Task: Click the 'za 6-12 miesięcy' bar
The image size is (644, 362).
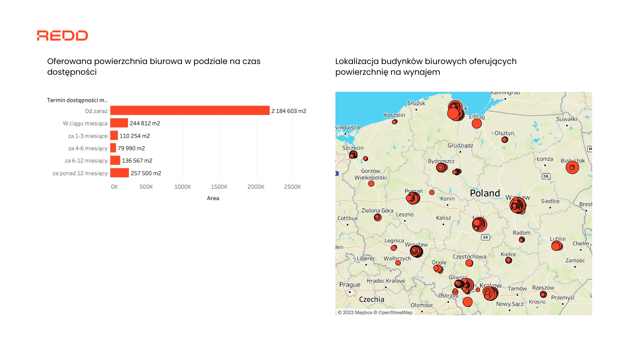Action: [x=115, y=161]
